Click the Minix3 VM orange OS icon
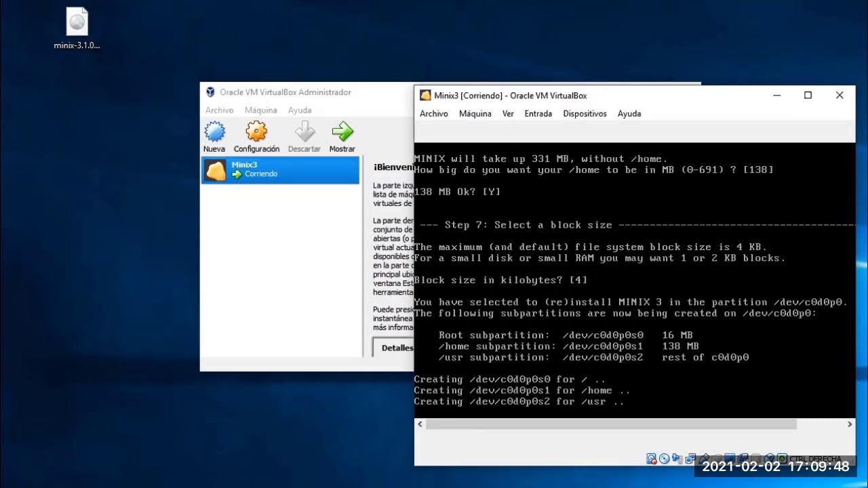 tap(216, 170)
